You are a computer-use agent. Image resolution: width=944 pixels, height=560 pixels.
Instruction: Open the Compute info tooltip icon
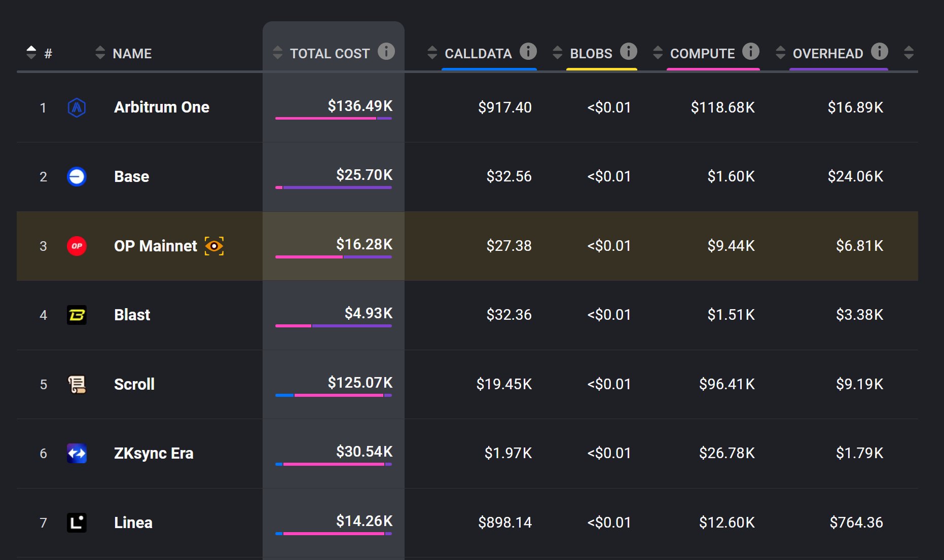[x=751, y=51]
